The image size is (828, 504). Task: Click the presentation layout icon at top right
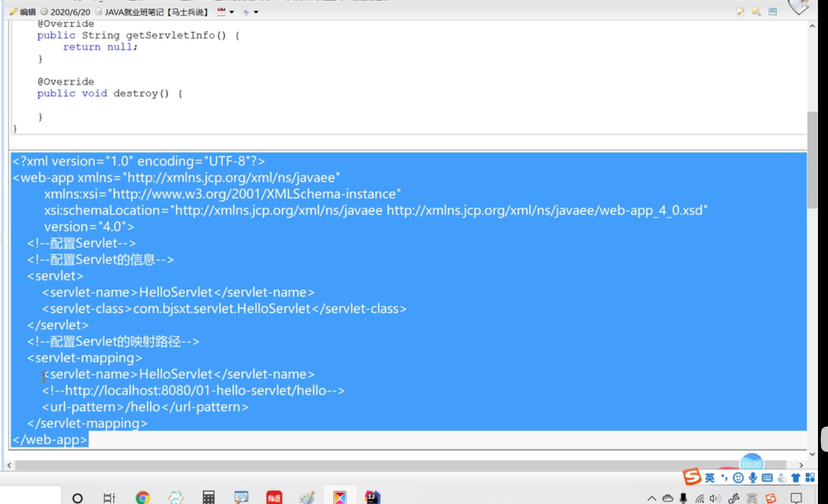[x=773, y=12]
